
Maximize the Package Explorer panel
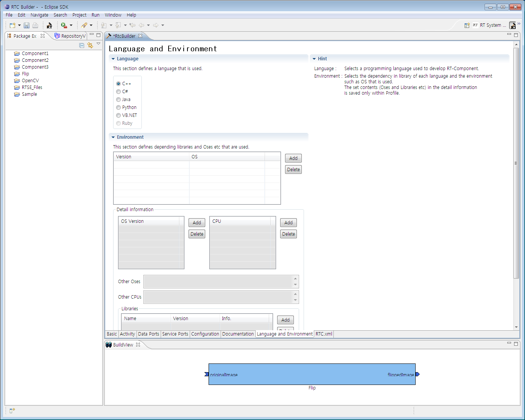[98, 35]
